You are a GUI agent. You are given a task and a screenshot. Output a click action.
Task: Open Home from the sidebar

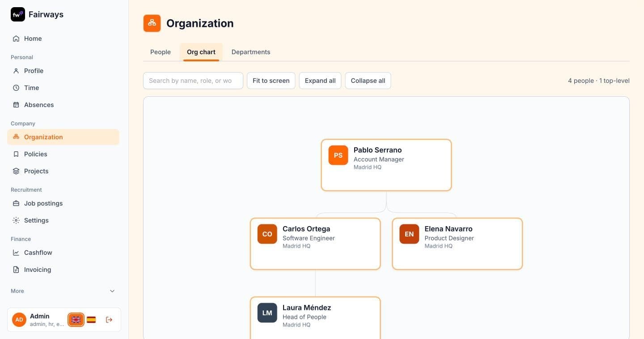[63, 39]
